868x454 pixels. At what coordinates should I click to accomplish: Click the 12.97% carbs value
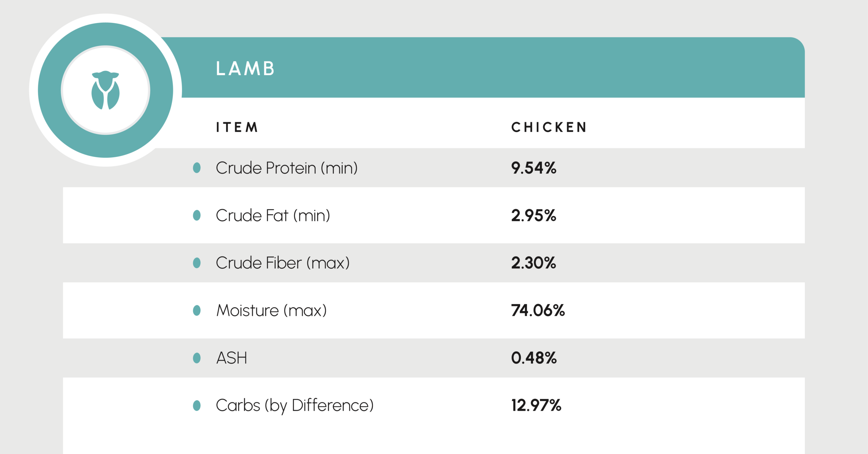tap(536, 405)
